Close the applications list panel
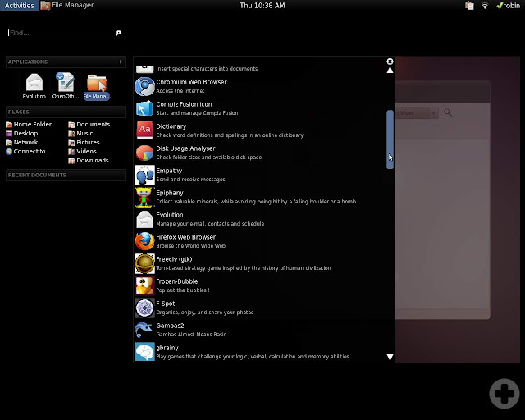This screenshot has width=525, height=420. (390, 62)
